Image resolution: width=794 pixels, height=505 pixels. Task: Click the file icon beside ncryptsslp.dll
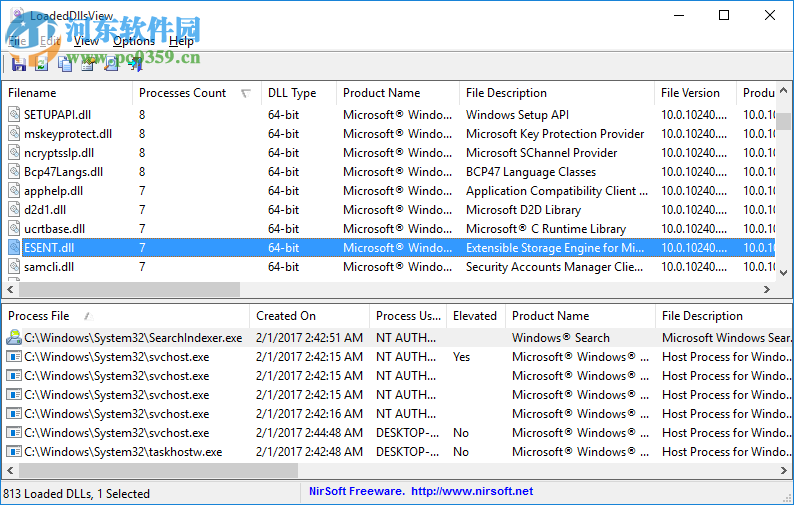coord(14,152)
